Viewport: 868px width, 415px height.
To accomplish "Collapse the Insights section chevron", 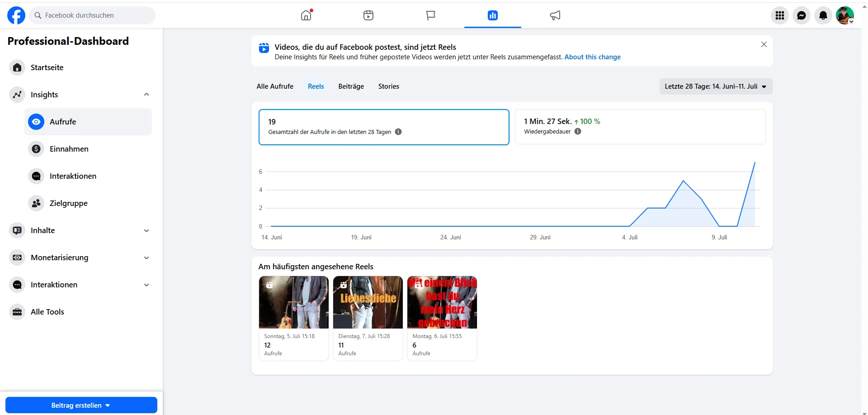I will click(146, 95).
